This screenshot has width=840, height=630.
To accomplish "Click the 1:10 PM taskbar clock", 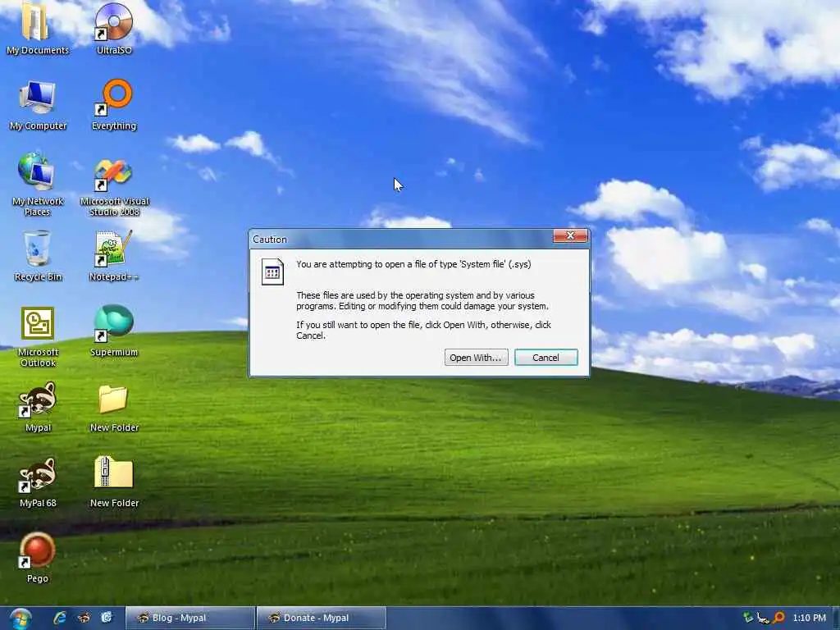I will tap(809, 618).
